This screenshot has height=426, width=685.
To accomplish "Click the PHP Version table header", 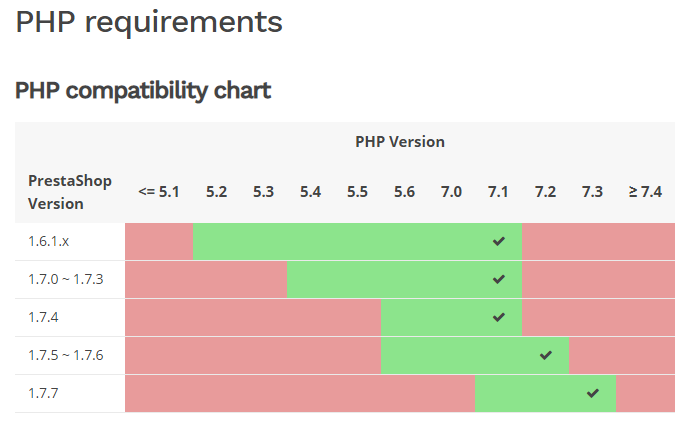I will coord(400,142).
